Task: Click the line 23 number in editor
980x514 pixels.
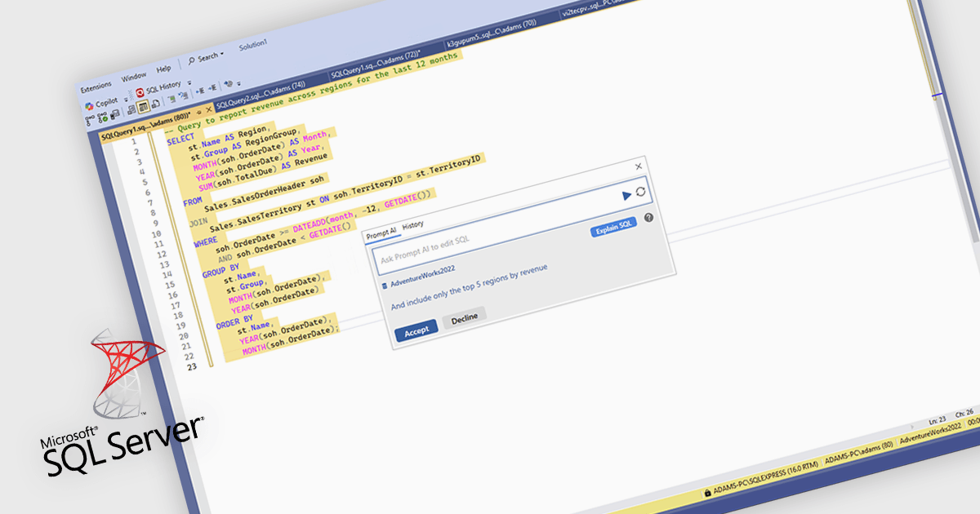Action: (192, 368)
